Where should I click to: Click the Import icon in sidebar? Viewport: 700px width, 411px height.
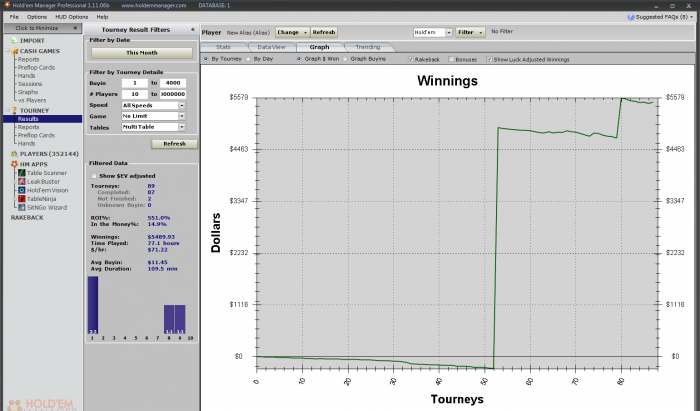pos(14,41)
